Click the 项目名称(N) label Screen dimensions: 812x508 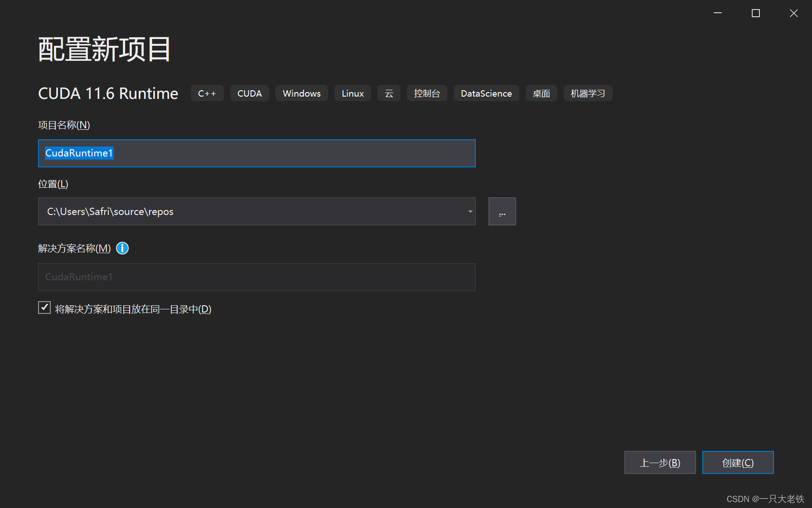pyautogui.click(x=64, y=125)
